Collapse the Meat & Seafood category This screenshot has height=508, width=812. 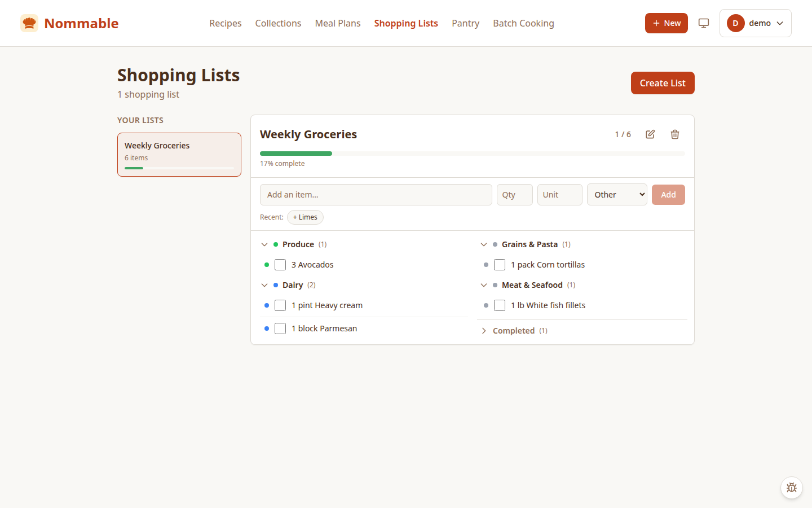pyautogui.click(x=484, y=285)
